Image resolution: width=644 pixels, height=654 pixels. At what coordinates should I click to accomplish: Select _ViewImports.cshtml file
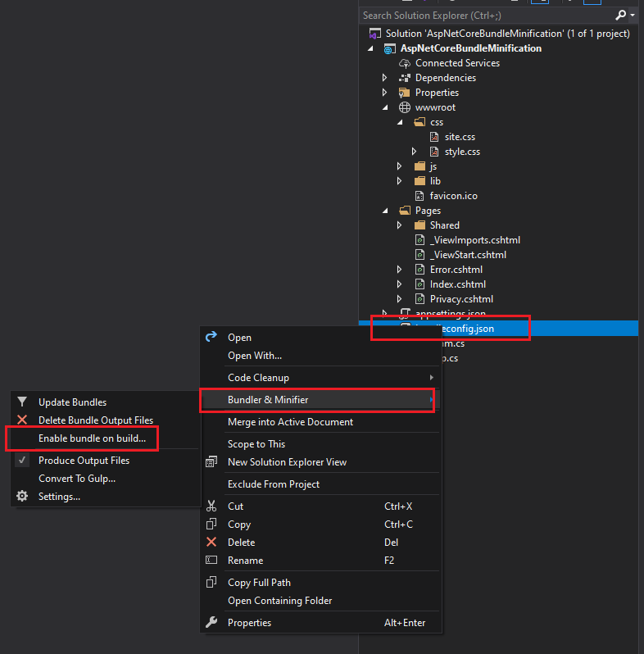475,240
